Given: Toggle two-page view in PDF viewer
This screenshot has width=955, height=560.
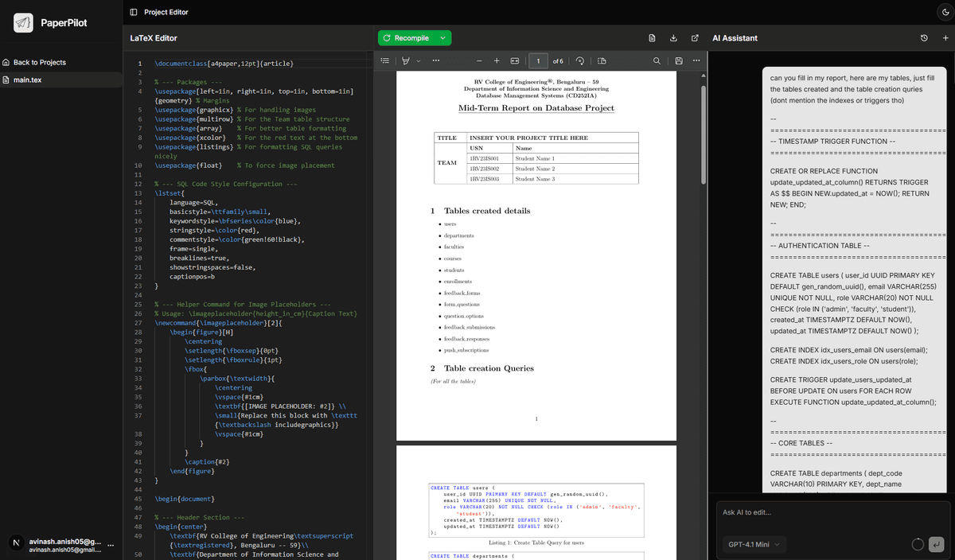Looking at the screenshot, I should point(602,60).
